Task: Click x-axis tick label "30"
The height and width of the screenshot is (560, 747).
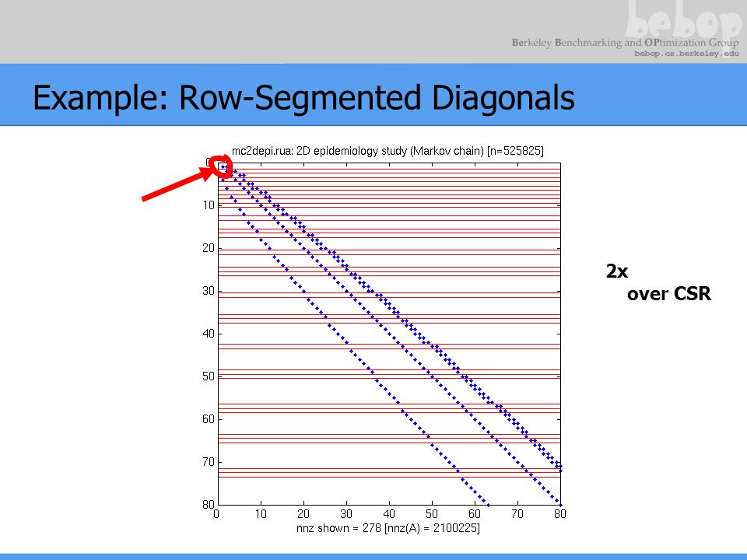Action: (x=346, y=514)
